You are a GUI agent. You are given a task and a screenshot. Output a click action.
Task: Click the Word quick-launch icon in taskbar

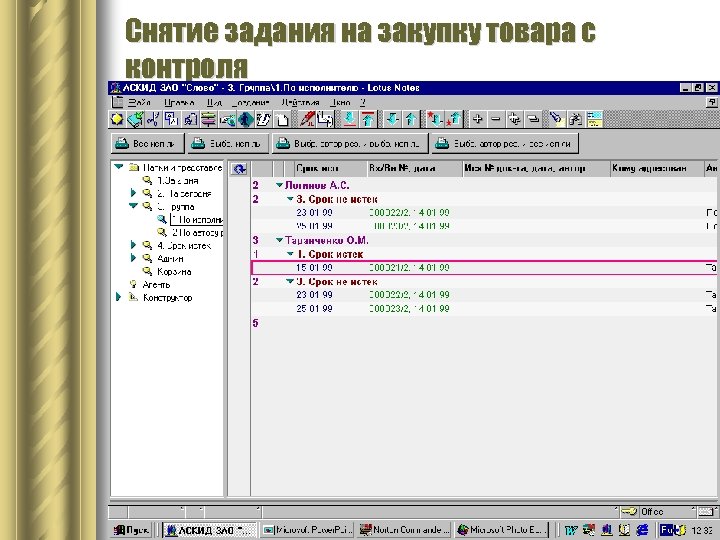click(570, 530)
